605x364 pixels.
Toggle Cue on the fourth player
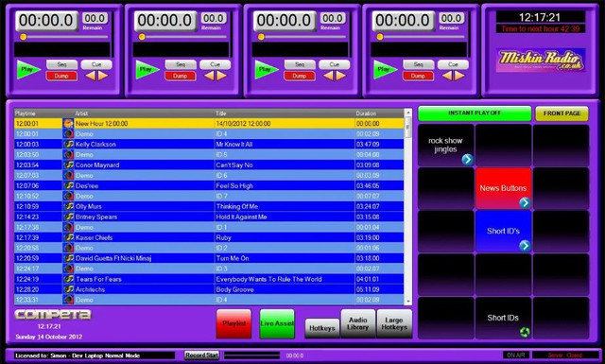pos(454,64)
